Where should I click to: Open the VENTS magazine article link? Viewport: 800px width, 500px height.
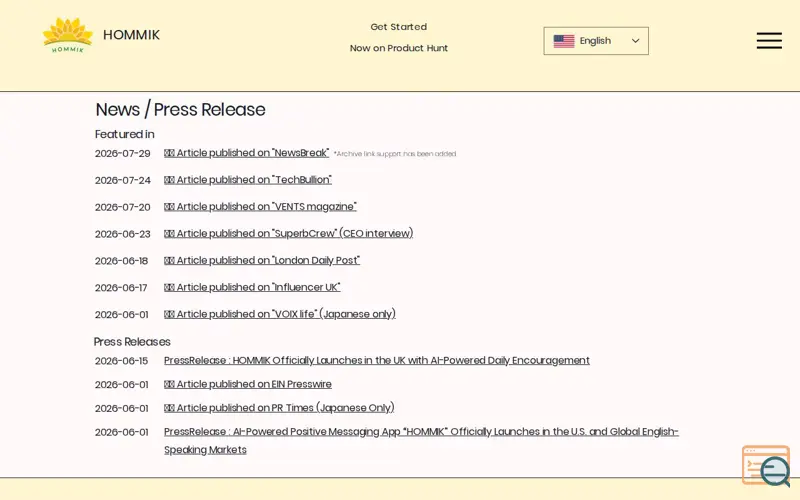[260, 207]
